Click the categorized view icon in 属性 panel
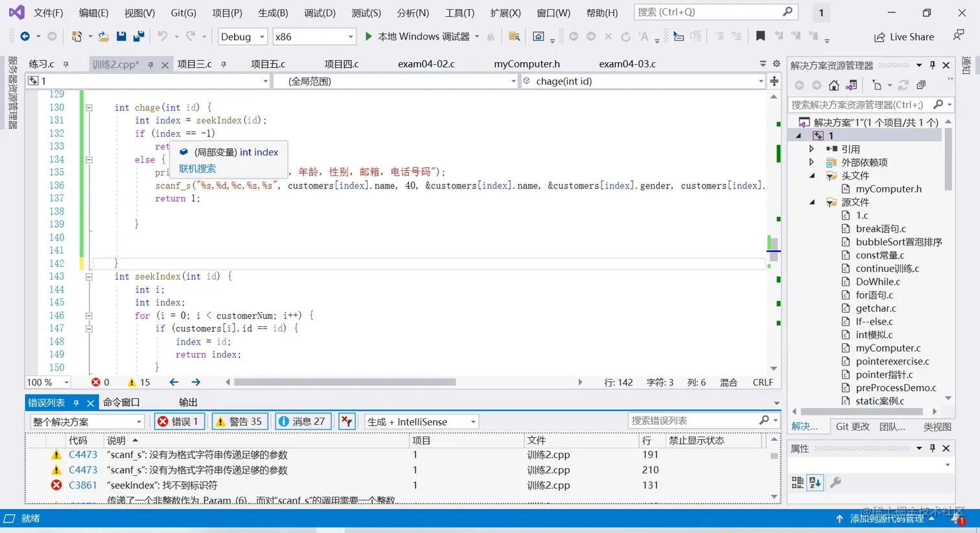 pos(798,482)
